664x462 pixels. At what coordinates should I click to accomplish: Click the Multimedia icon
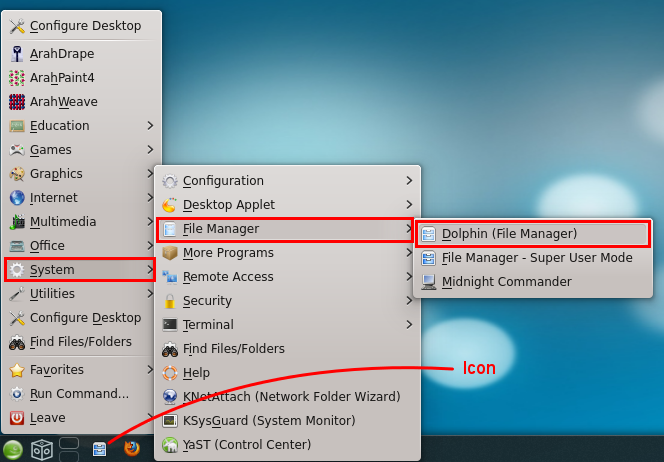17,222
